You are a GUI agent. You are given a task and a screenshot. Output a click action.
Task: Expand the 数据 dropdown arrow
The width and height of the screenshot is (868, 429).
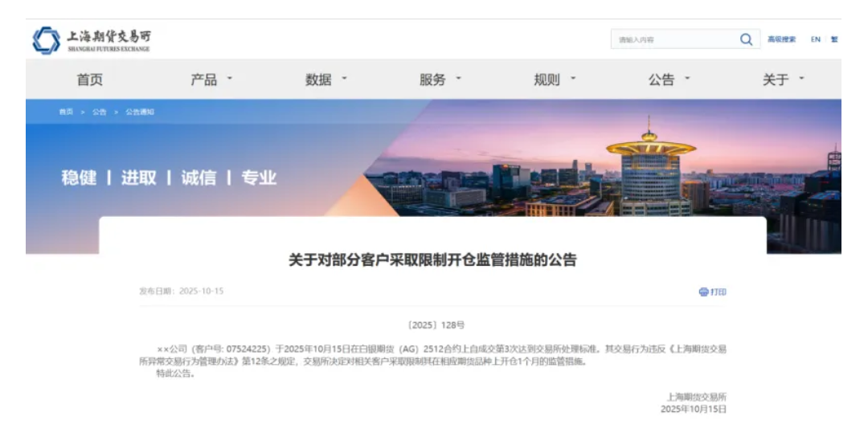pyautogui.click(x=344, y=78)
